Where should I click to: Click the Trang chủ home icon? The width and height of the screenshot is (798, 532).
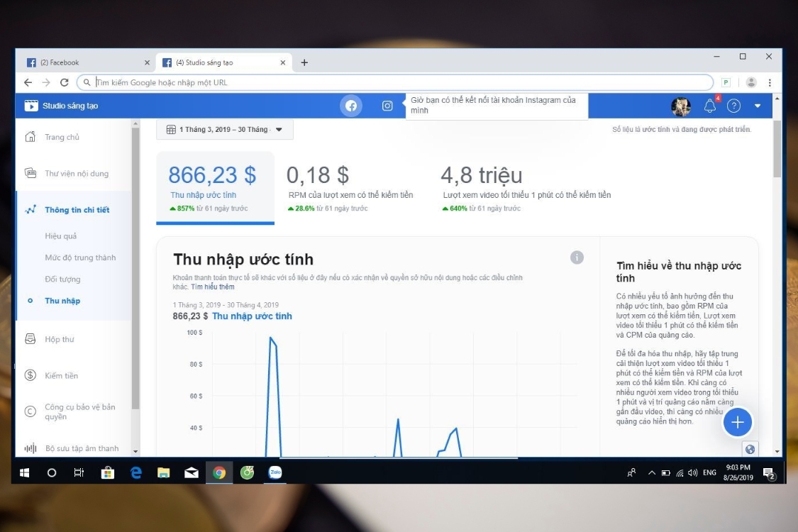[31, 136]
